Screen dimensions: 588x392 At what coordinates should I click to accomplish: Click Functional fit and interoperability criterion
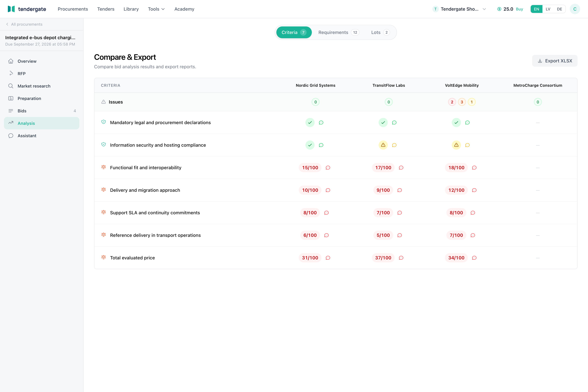tap(146, 168)
